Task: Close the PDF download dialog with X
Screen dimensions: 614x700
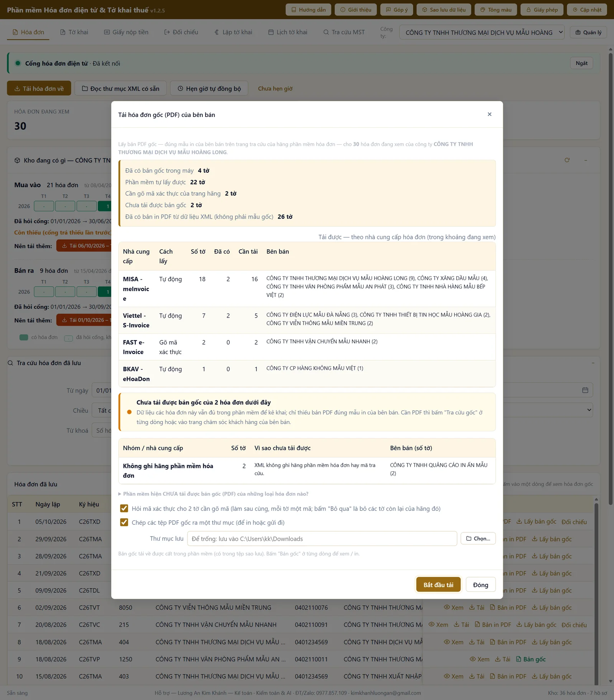Action: [x=489, y=114]
